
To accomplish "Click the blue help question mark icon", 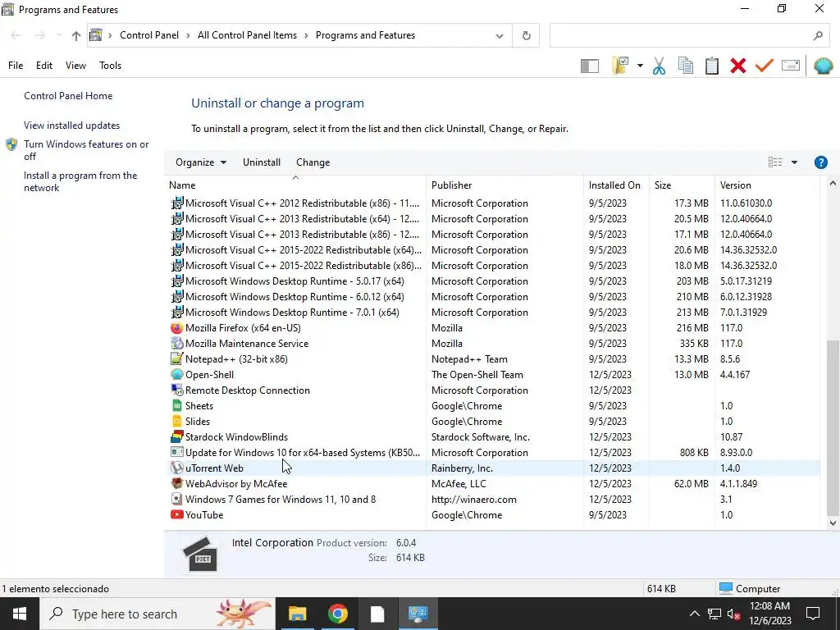I will pos(820,162).
